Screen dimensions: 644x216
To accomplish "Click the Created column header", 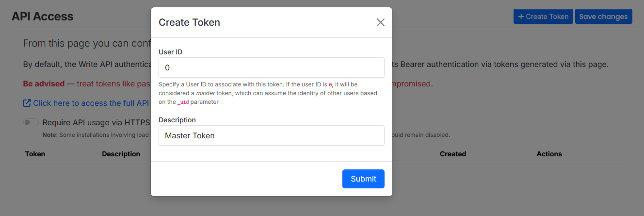I will 452,154.
